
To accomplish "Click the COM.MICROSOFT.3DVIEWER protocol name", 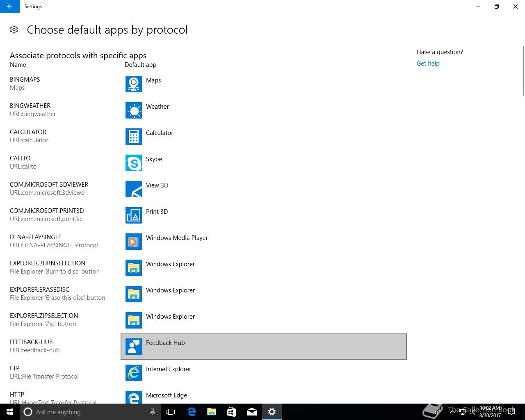I will tap(49, 185).
